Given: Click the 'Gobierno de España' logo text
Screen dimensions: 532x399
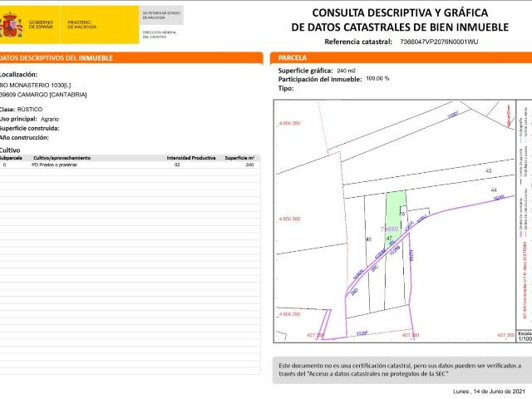Looking at the screenshot, I should point(41,24).
